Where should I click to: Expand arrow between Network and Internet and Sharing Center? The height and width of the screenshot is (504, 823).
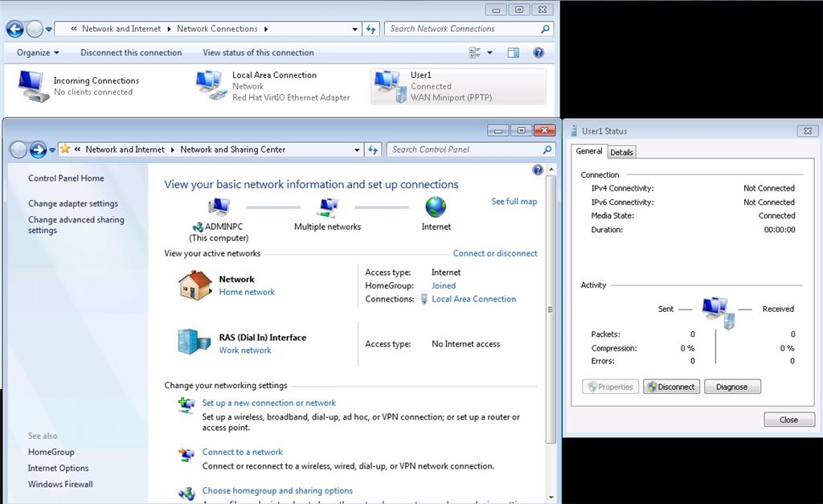tap(172, 150)
